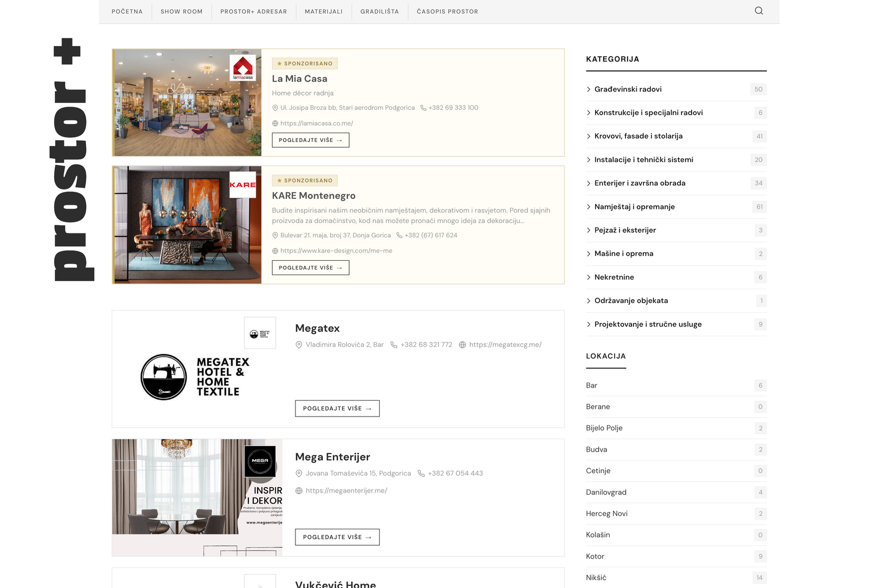Click KARE Montenegro globe icon

[275, 251]
